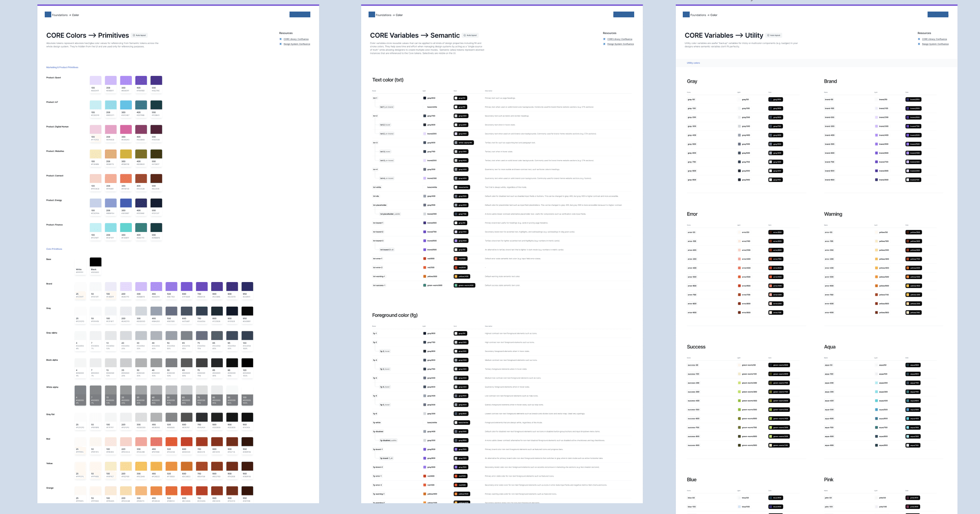Click Confluence icon beside CORE Library link in Utility

(x=919, y=39)
